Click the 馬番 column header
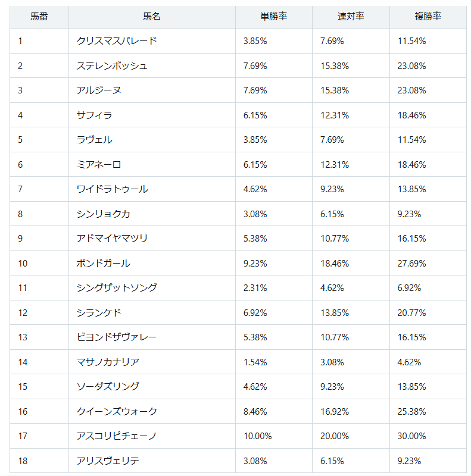The height and width of the screenshot is (476, 471). pyautogui.click(x=39, y=17)
